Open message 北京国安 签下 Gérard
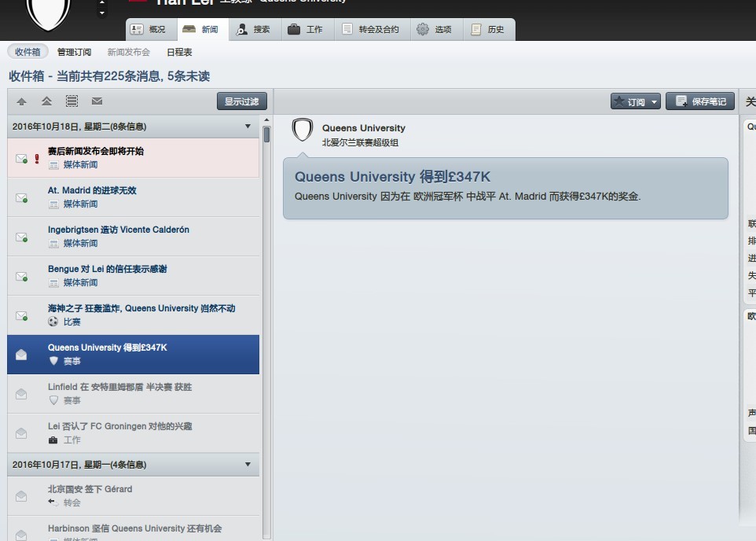Viewport: 756px width, 541px height. [133, 495]
